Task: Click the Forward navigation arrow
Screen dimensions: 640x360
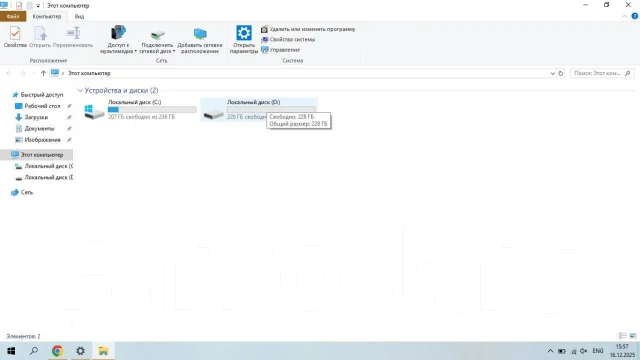Action: click(x=23, y=73)
